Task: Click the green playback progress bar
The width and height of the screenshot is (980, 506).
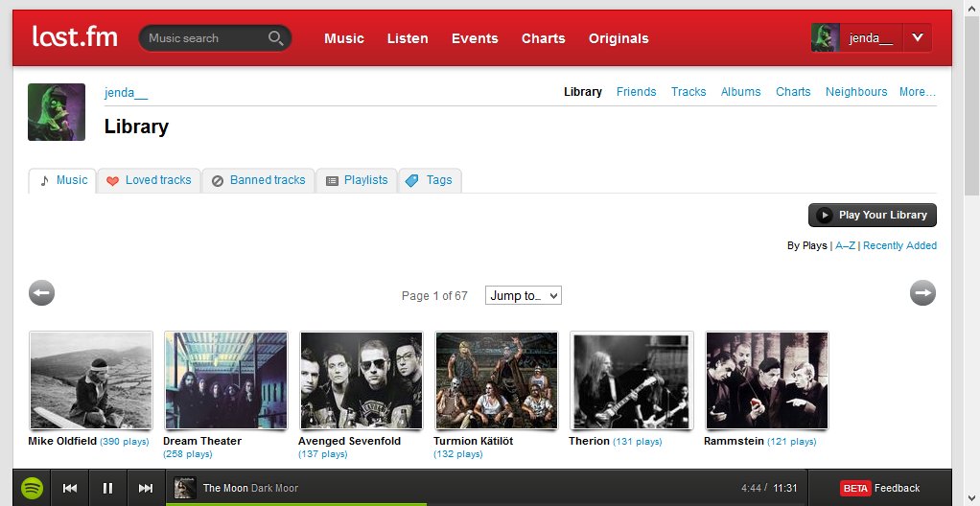Action: point(296,503)
